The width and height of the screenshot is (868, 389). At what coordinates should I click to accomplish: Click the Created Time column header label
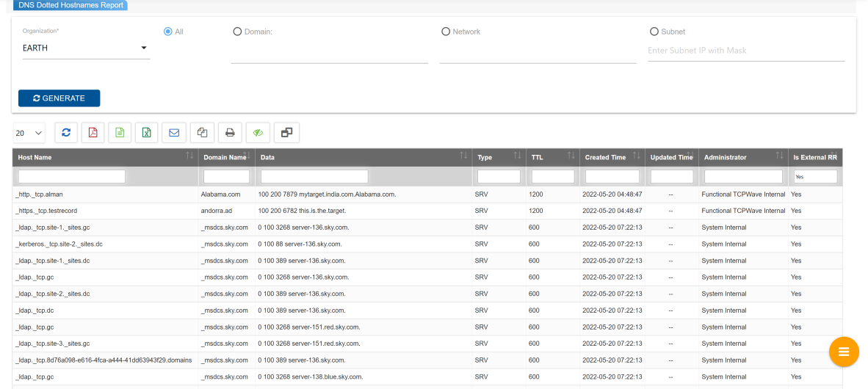click(606, 157)
